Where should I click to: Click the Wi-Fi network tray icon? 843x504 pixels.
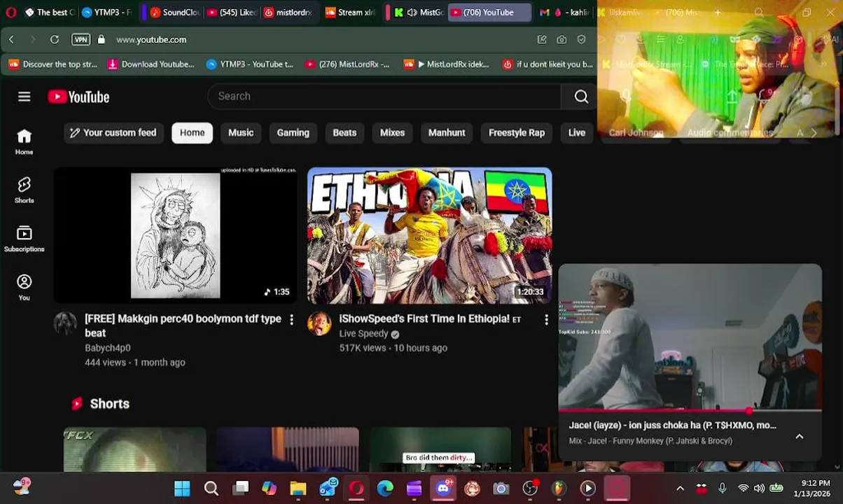pyautogui.click(x=743, y=489)
